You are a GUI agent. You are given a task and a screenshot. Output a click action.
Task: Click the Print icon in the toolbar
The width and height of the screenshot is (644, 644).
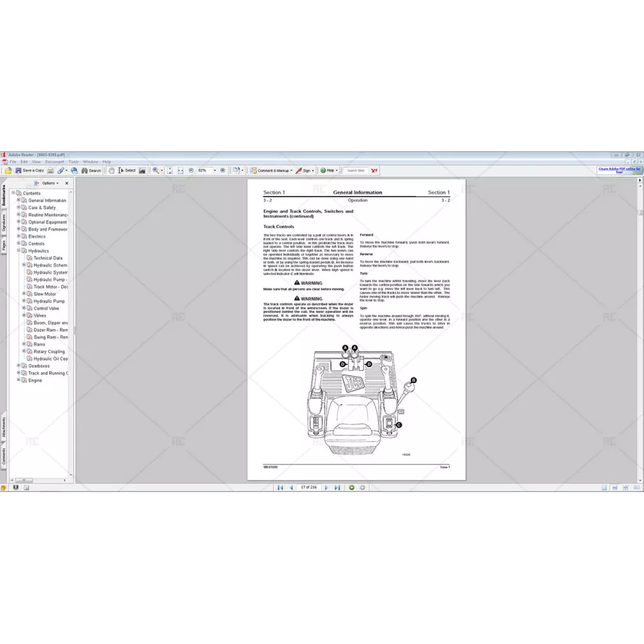pos(51,171)
